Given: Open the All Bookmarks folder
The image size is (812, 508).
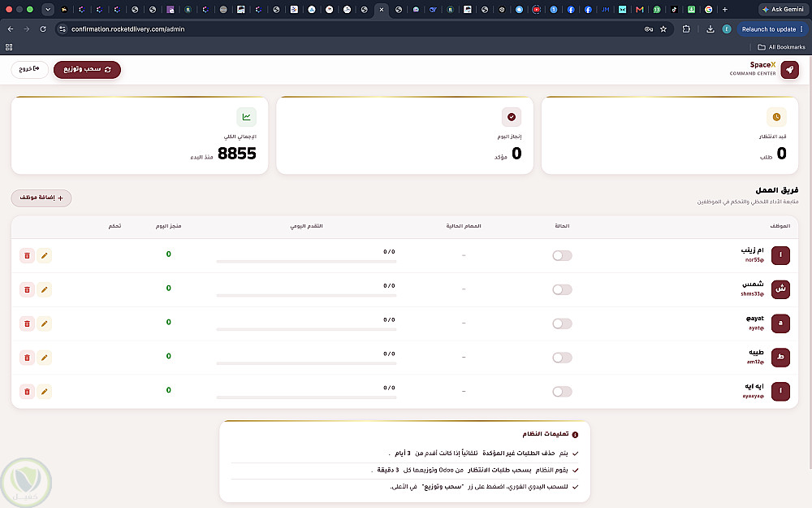Looking at the screenshot, I should tap(781, 46).
